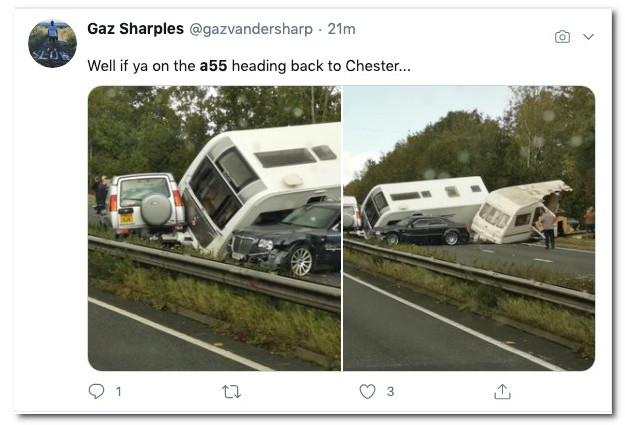Viewport: 625px width, 425px height.
Task: Expand the tweet options chevron
Action: (588, 37)
